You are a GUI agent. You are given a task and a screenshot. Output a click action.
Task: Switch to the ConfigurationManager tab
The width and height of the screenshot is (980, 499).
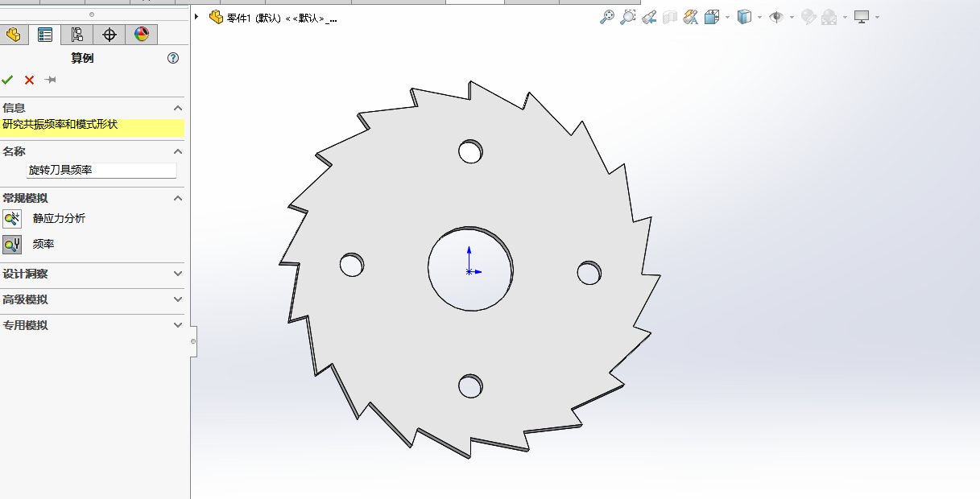pyautogui.click(x=77, y=35)
